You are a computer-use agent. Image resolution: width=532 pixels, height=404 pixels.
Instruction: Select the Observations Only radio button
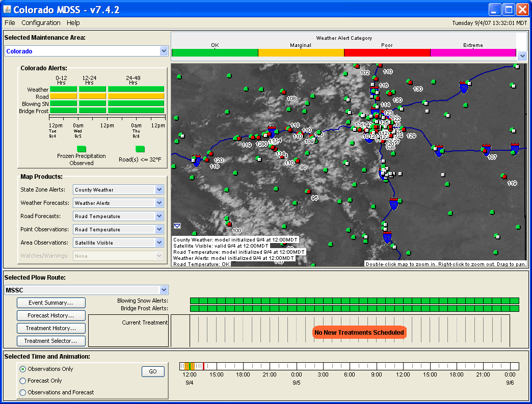[22, 369]
